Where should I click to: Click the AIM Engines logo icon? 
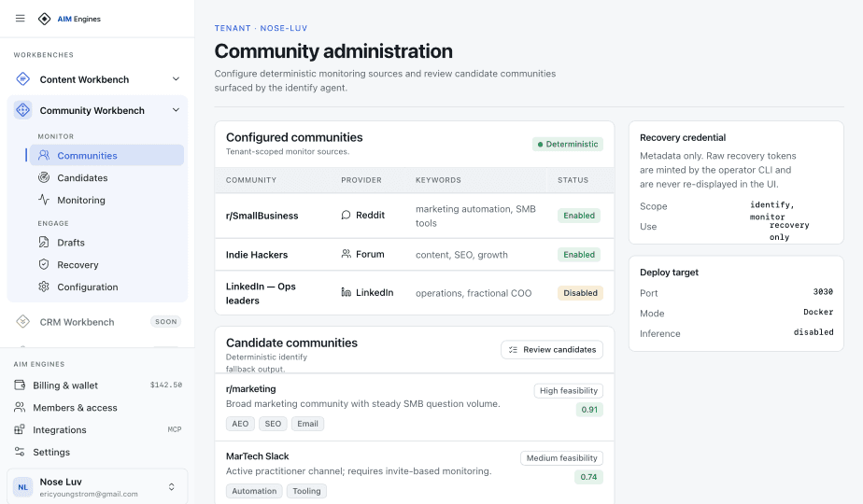[x=44, y=19]
